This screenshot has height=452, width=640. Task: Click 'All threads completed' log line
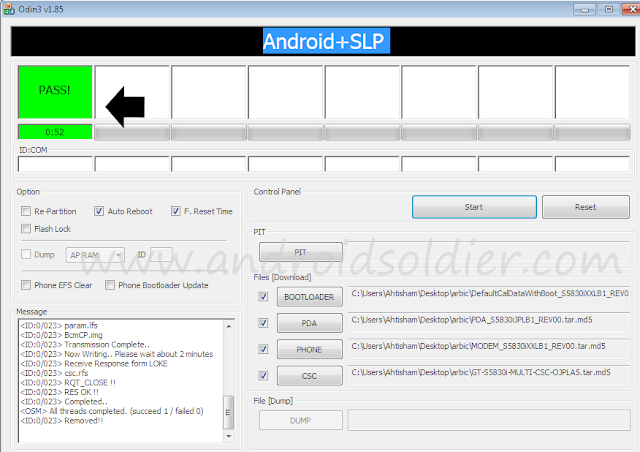click(x=112, y=411)
